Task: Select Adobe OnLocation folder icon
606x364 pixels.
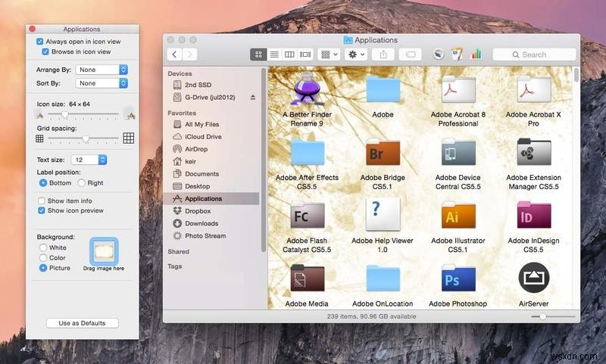Action: point(383,278)
